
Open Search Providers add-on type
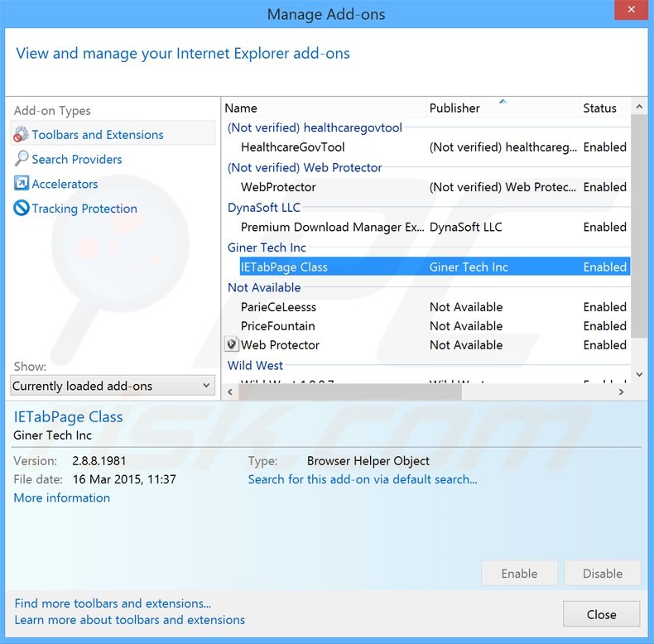click(77, 159)
